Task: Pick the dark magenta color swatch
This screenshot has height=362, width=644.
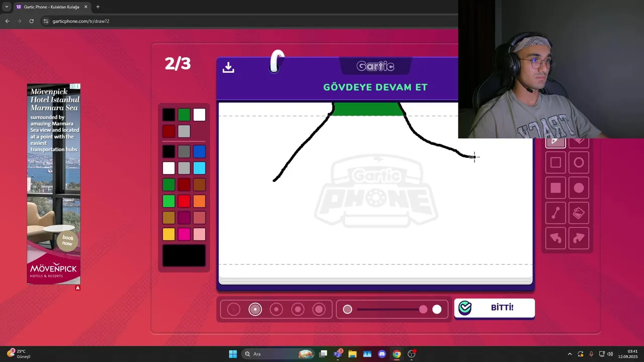Action: (184, 218)
